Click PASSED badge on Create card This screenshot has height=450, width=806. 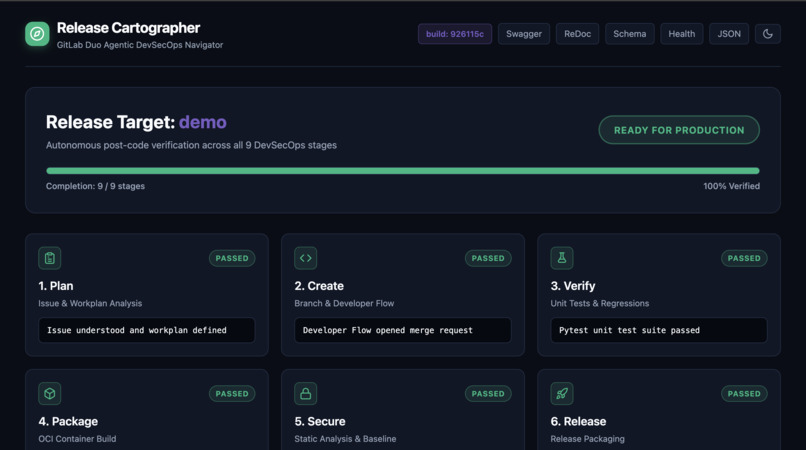coord(488,258)
